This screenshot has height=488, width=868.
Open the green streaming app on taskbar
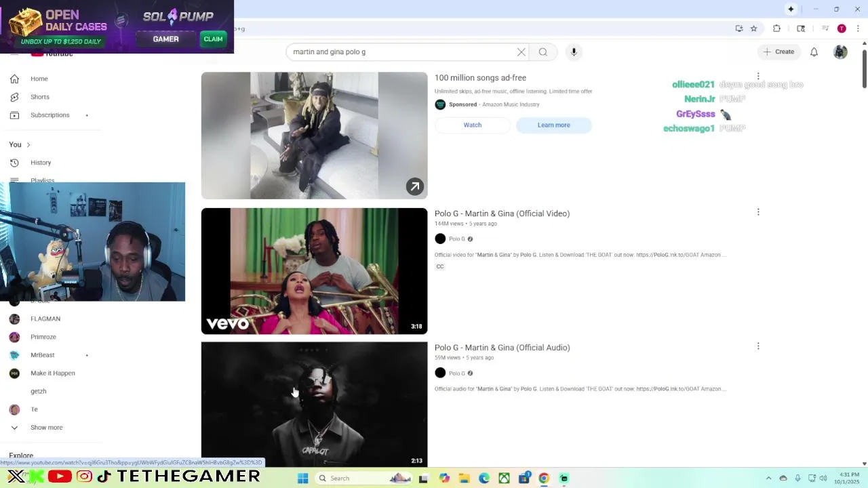click(x=564, y=479)
